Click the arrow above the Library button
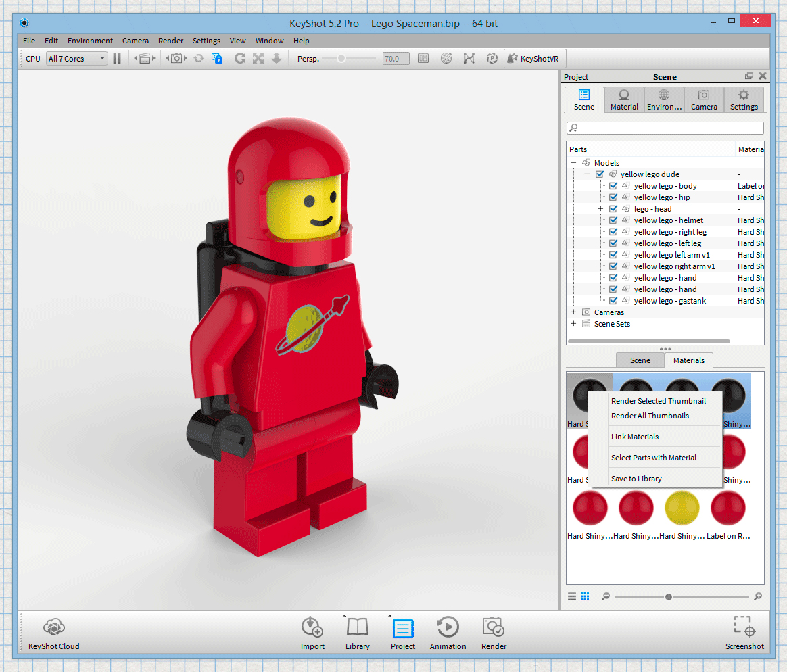The height and width of the screenshot is (672, 787). [x=345, y=615]
